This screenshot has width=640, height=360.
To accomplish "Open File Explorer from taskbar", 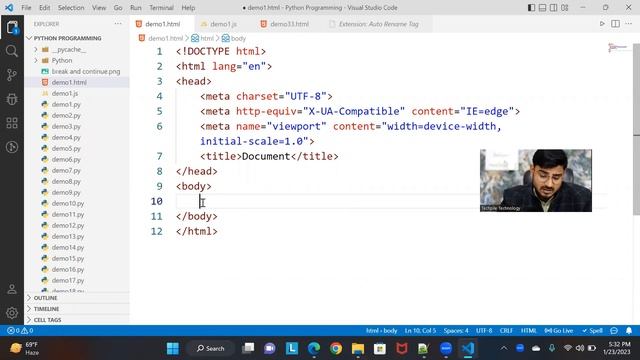I will click(x=358, y=349).
